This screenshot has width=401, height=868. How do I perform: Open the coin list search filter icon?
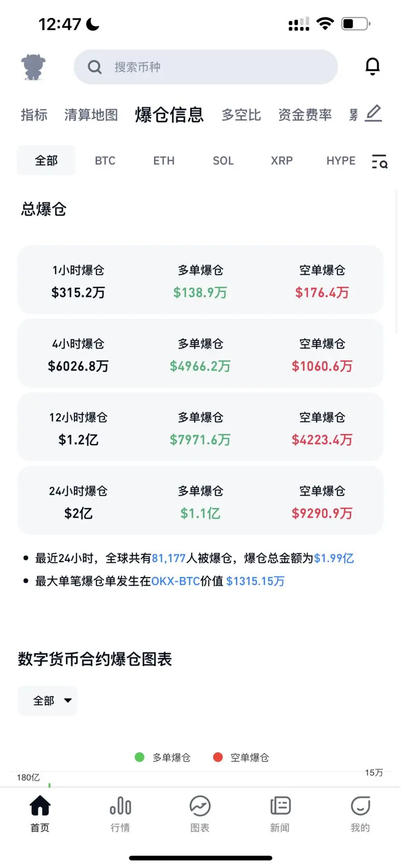[379, 161]
